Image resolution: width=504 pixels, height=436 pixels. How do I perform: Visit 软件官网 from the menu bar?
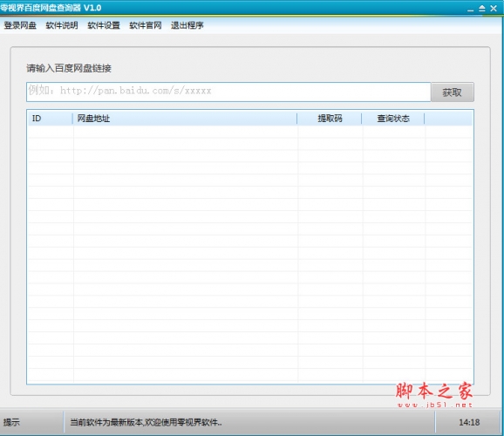click(146, 25)
